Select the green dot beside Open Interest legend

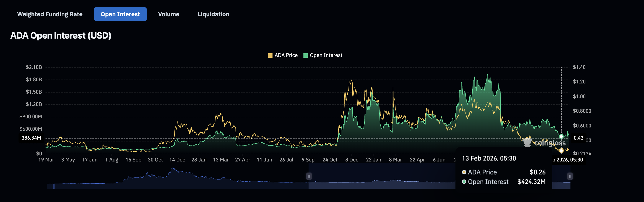(x=306, y=55)
